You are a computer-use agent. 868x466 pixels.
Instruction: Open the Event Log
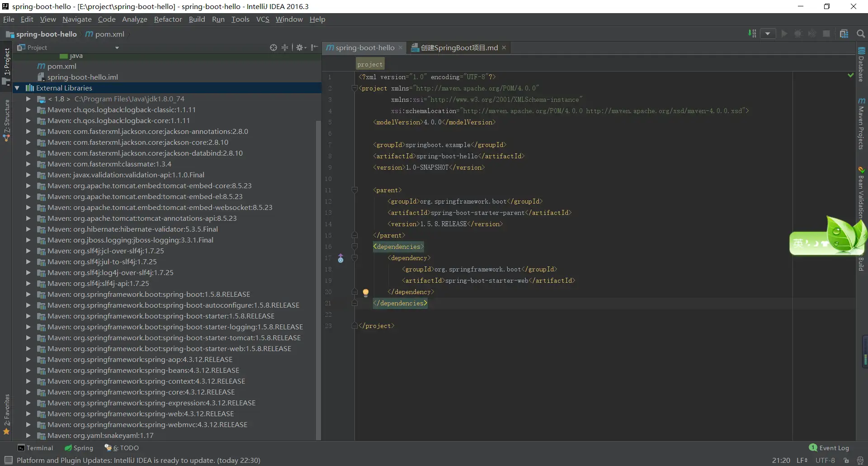[829, 448]
